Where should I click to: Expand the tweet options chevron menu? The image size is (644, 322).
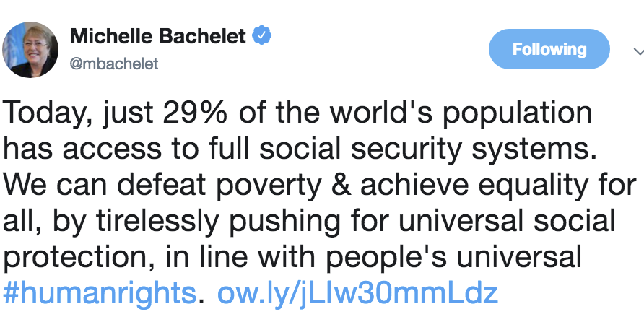click(x=638, y=52)
